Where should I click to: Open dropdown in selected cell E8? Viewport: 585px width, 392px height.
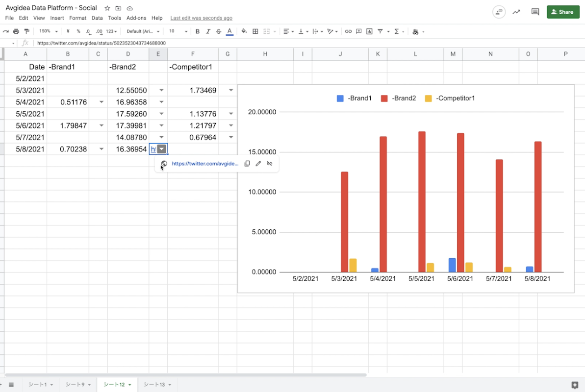(161, 149)
